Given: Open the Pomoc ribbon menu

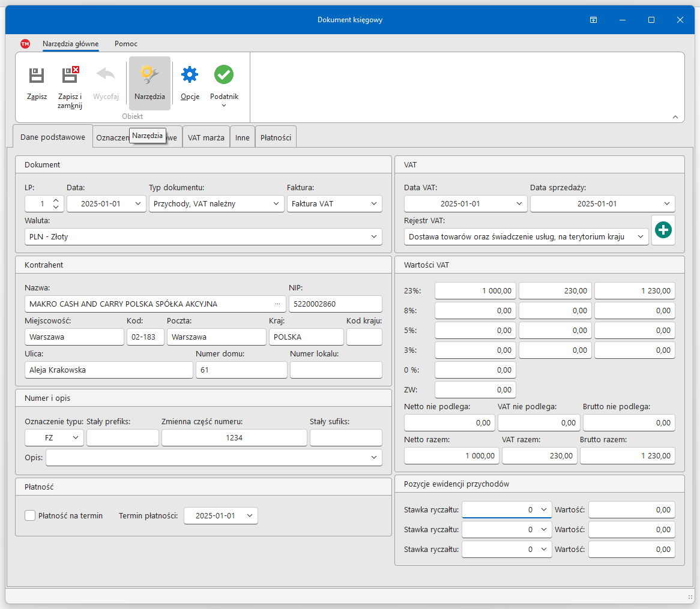Looking at the screenshot, I should coord(126,44).
